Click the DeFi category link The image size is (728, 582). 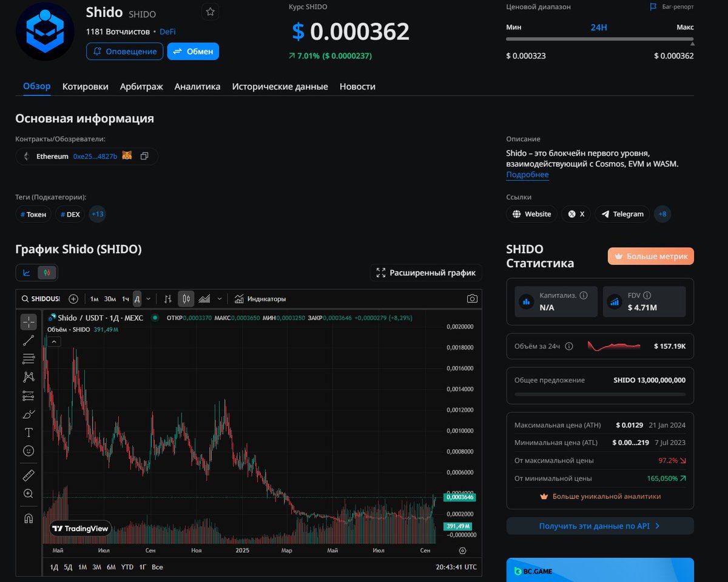(167, 32)
